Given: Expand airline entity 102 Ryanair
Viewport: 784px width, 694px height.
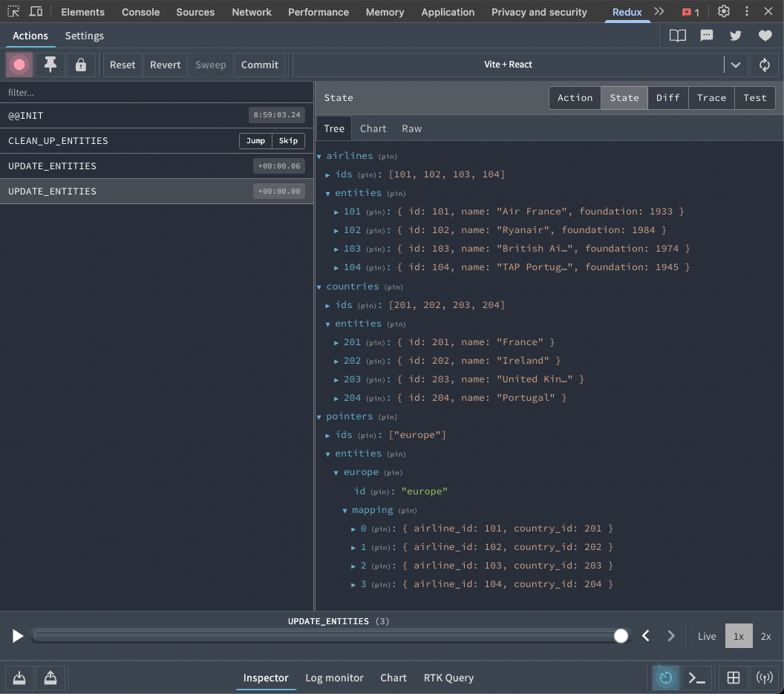Looking at the screenshot, I should click(x=336, y=231).
